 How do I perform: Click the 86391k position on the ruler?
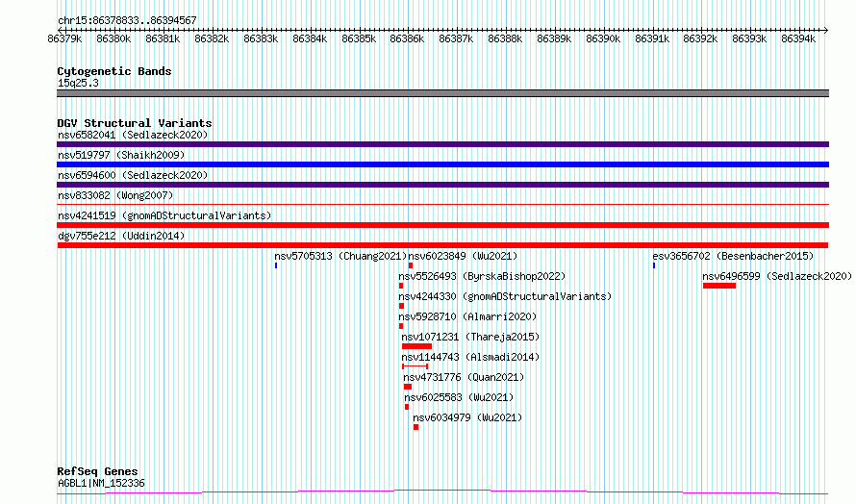pos(652,38)
